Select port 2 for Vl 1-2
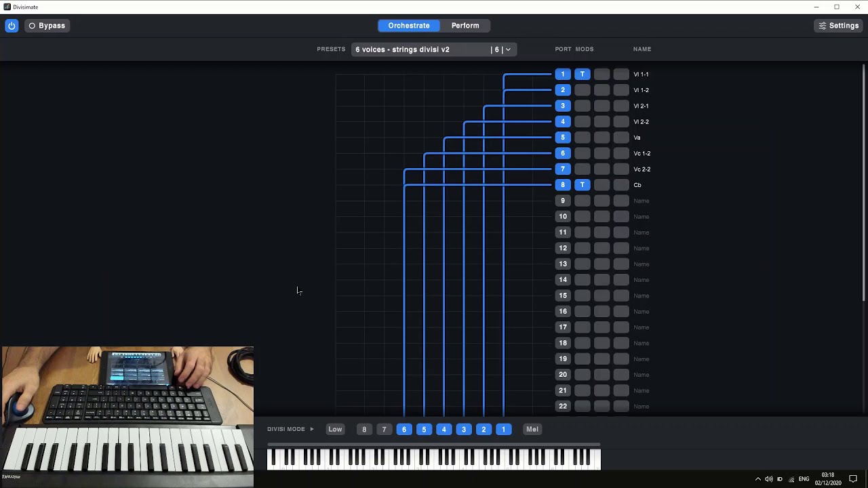The image size is (868, 488). (x=563, y=90)
